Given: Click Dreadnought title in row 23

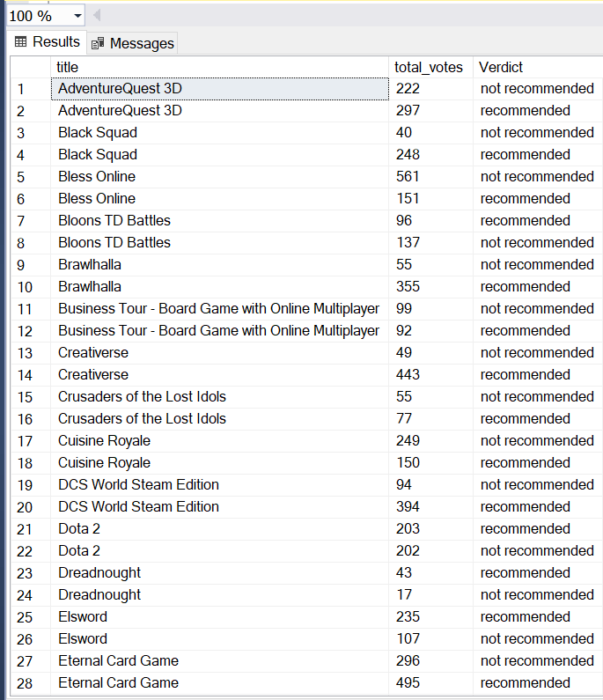Looking at the screenshot, I should pos(219,573).
